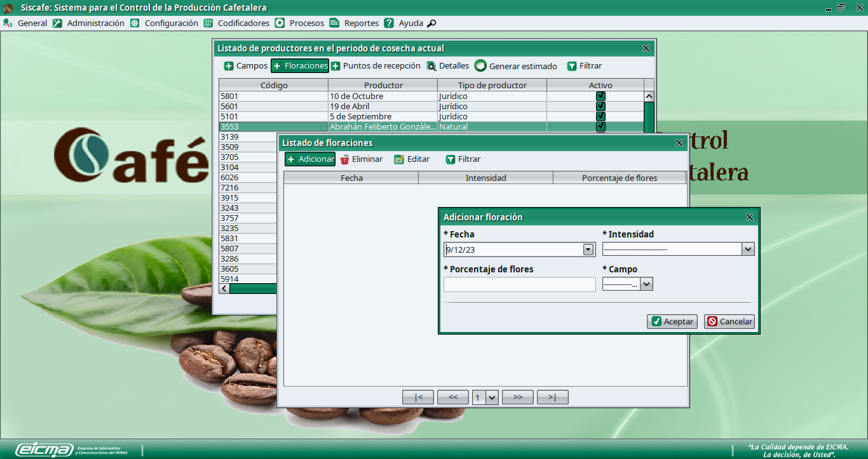Click Filtrar icon in Listado de floraciones
The width and height of the screenshot is (868, 459).
451,159
